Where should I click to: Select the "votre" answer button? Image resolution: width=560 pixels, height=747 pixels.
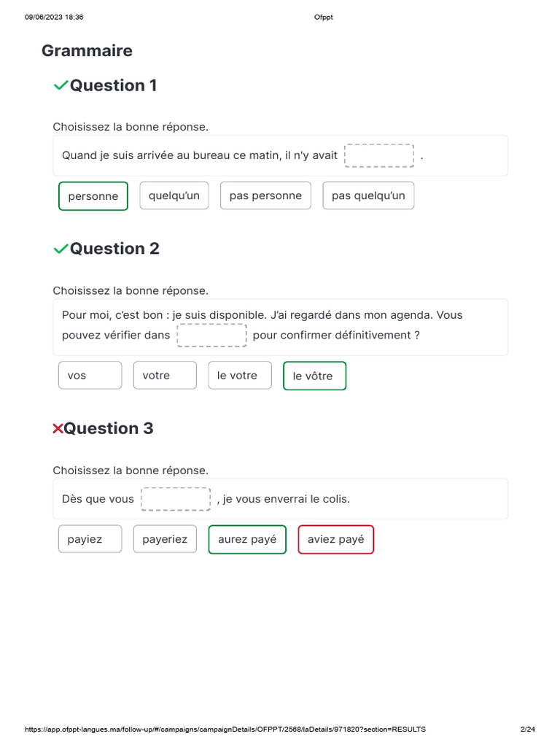pos(165,376)
